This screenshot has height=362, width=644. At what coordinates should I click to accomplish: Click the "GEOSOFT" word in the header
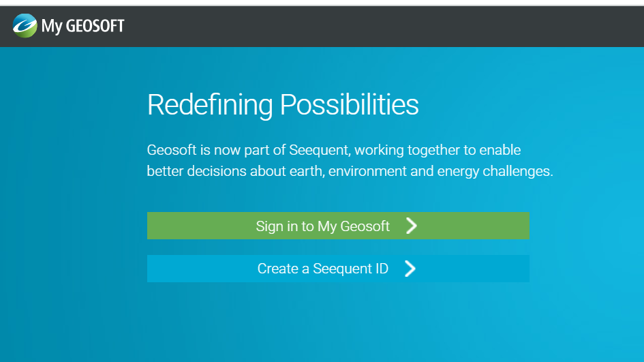[x=95, y=26]
